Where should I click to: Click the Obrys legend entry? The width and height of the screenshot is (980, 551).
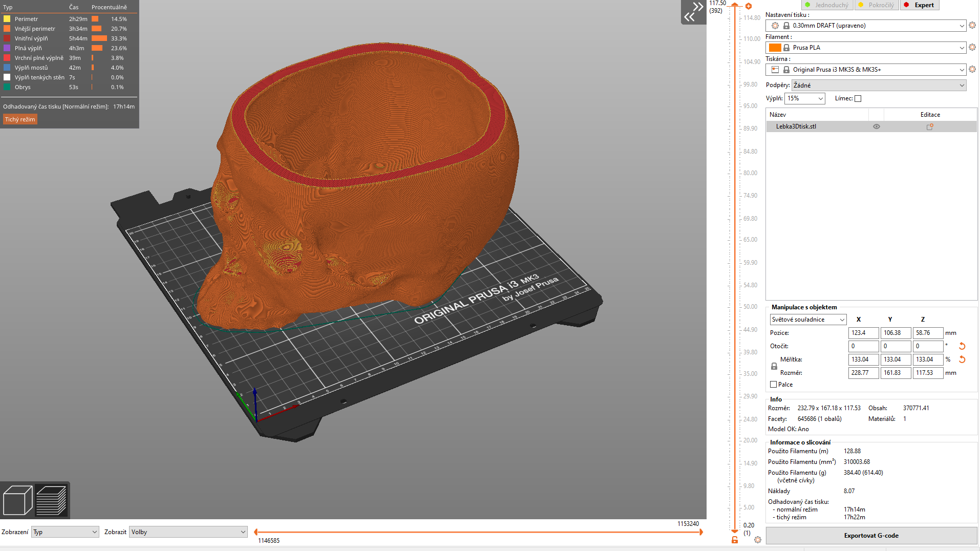pyautogui.click(x=23, y=87)
